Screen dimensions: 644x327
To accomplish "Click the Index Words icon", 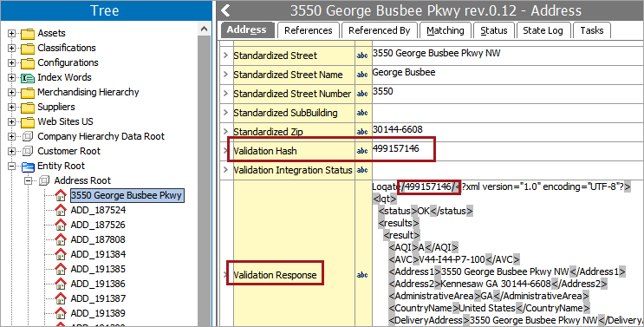I will 28,78.
